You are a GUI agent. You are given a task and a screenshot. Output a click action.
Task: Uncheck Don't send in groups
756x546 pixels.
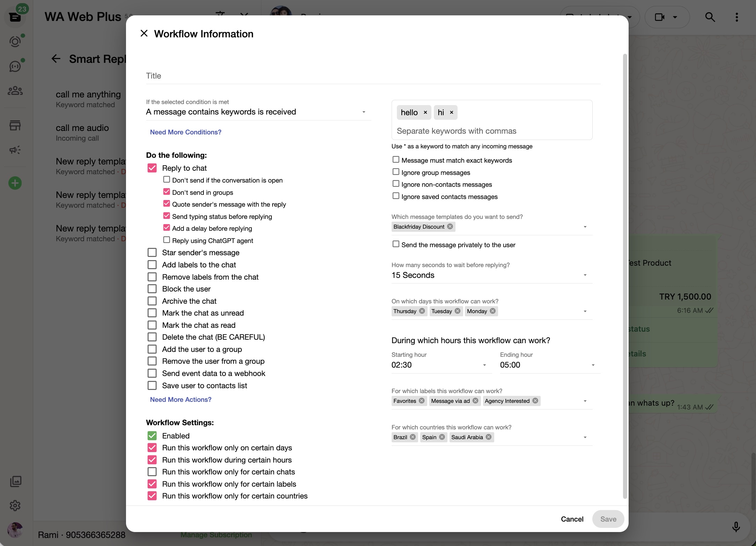point(166,192)
